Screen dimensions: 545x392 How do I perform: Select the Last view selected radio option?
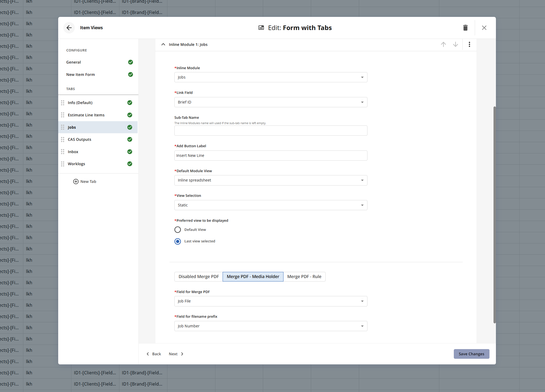pyautogui.click(x=178, y=241)
